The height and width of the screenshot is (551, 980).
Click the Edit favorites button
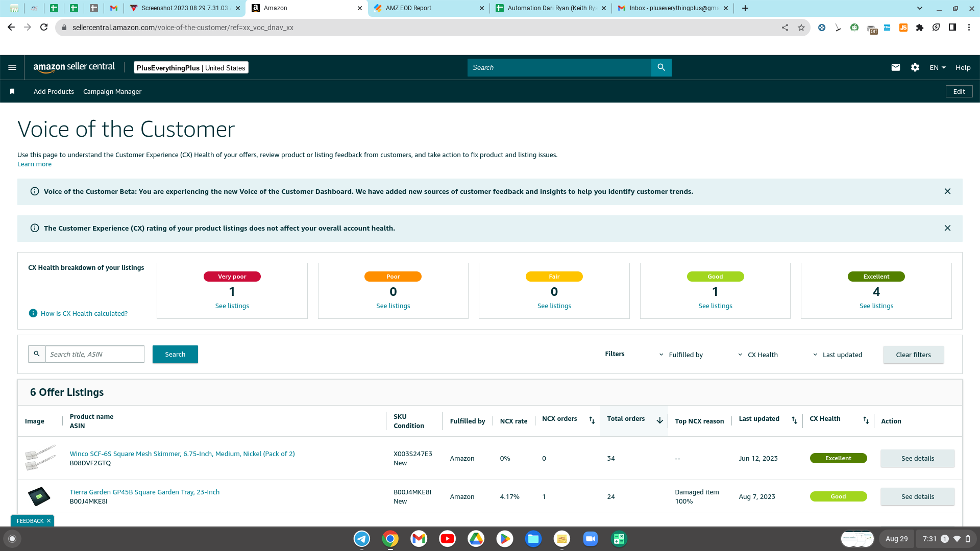point(959,91)
